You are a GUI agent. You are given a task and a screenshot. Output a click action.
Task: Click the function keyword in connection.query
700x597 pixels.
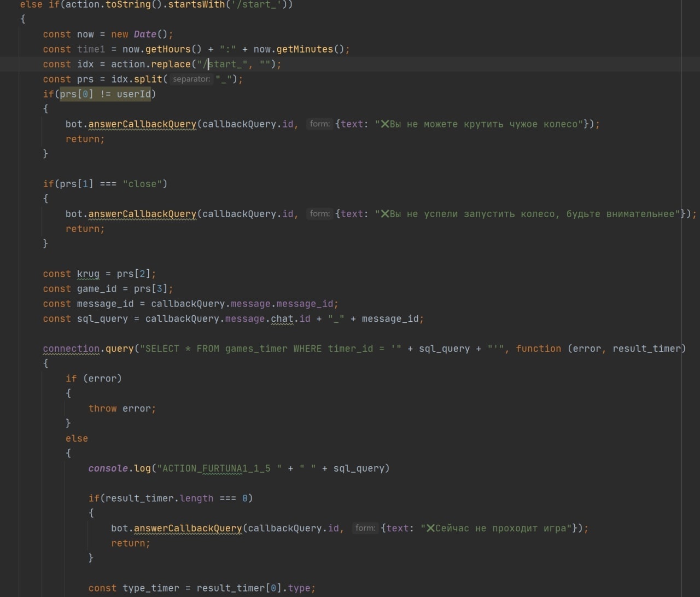[x=539, y=349]
